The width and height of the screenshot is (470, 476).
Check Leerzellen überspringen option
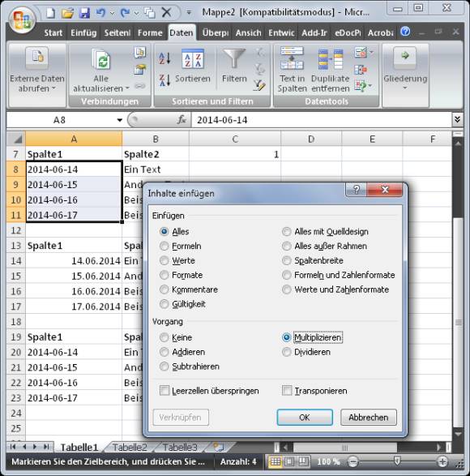(x=164, y=390)
